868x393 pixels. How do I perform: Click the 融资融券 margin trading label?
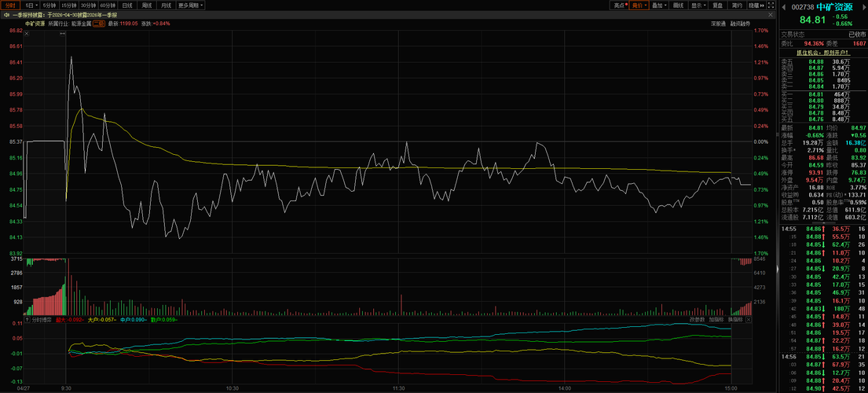point(740,24)
